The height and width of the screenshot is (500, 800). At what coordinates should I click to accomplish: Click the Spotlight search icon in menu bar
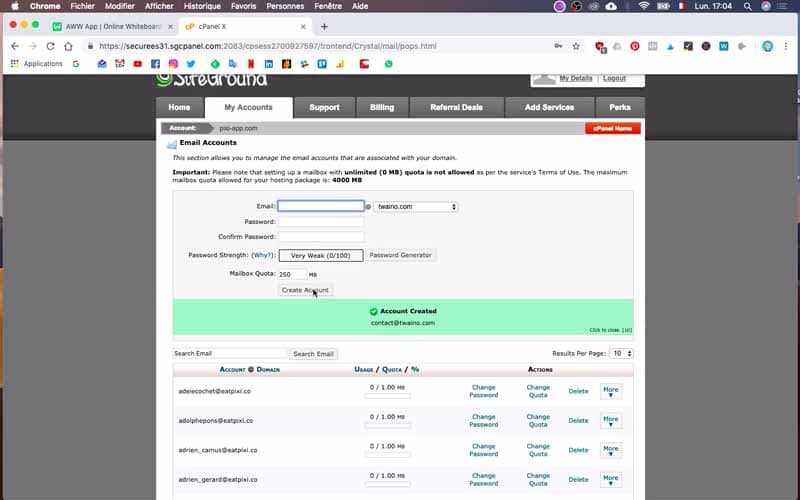[x=747, y=6]
